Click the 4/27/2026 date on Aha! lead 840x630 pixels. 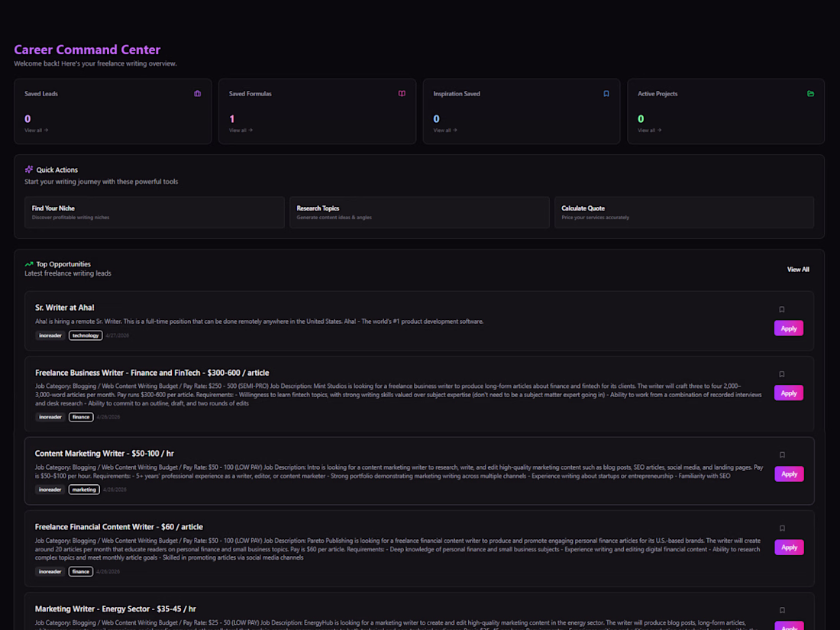(118, 335)
